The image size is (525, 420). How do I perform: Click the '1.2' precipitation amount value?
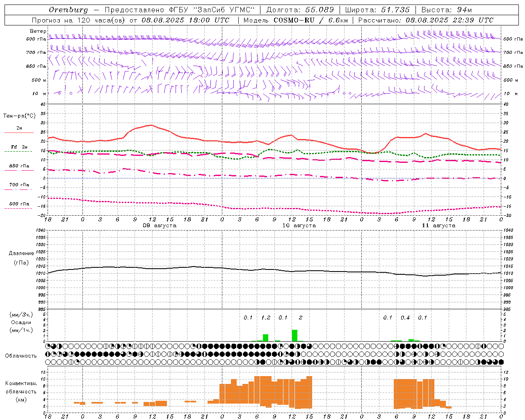point(266,318)
